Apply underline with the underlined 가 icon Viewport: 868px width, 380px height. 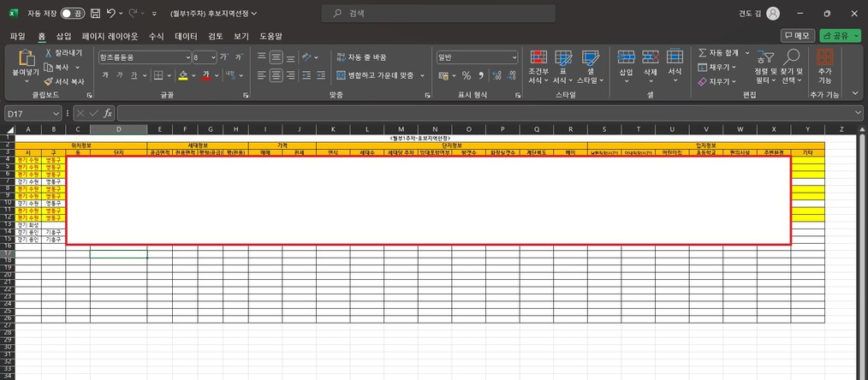pos(134,75)
